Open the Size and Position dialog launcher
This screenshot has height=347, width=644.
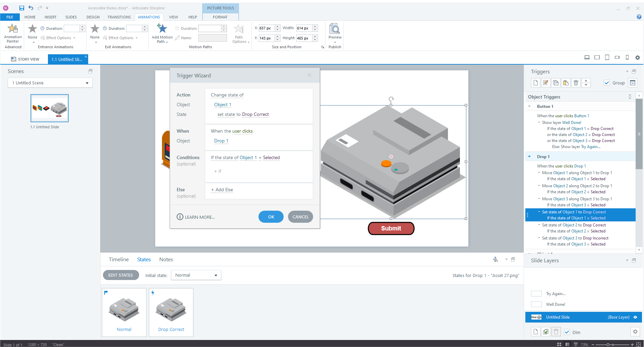(x=323, y=47)
